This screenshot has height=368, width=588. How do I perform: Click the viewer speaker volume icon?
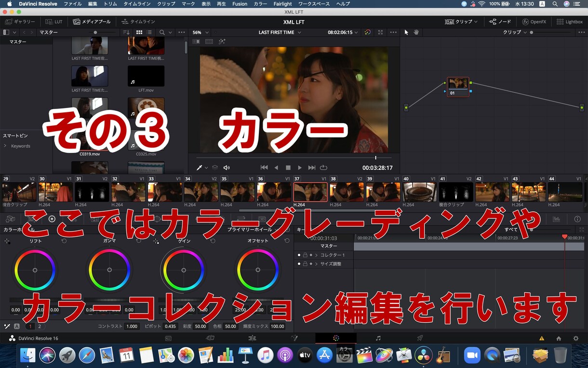pos(227,168)
